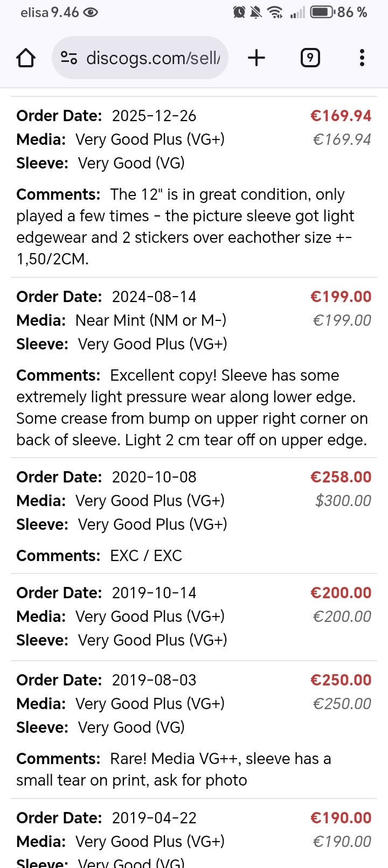Tap the €199.00 red price for 2024-08-14
The image size is (388, 868).
341,297
